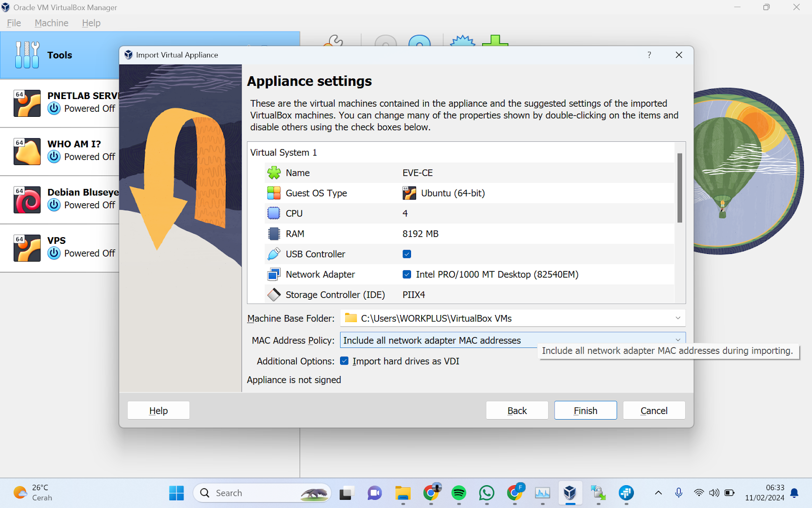This screenshot has height=508, width=812.
Task: Toggle the USB Controller checkbox
Action: pyautogui.click(x=407, y=254)
